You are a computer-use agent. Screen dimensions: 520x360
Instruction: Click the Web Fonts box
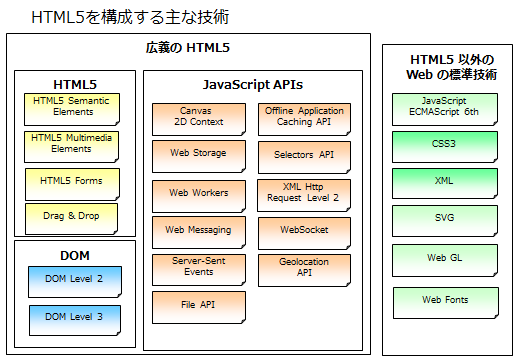coord(446,303)
